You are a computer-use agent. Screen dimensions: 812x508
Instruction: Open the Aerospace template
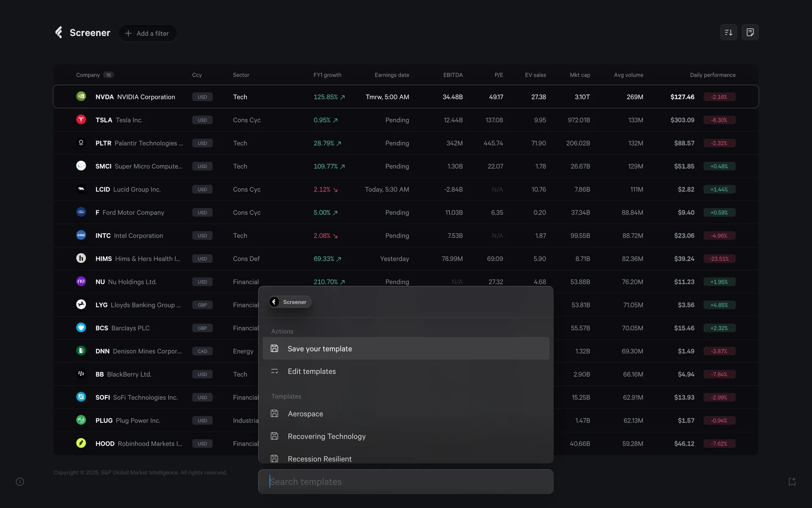coord(305,414)
